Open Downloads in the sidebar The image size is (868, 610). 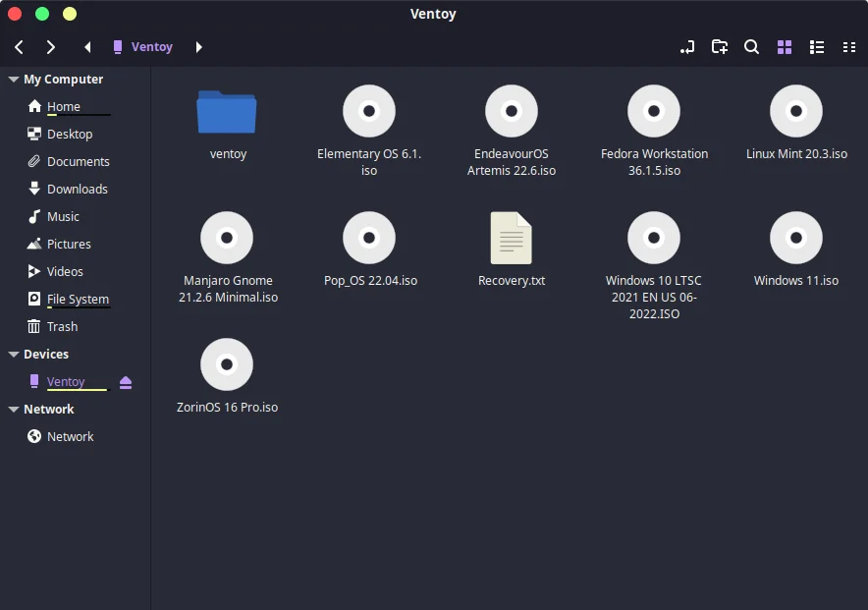click(77, 190)
